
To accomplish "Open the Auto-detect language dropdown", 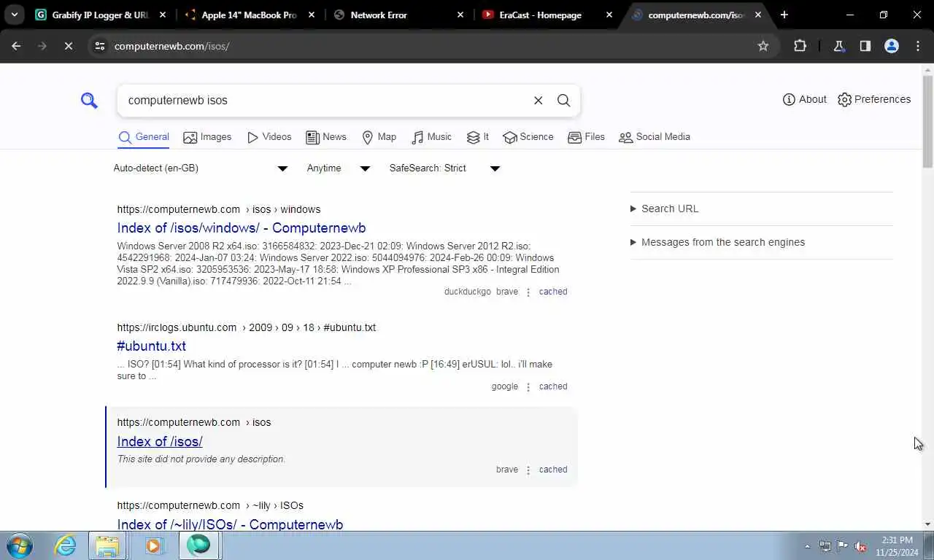I will [x=201, y=168].
